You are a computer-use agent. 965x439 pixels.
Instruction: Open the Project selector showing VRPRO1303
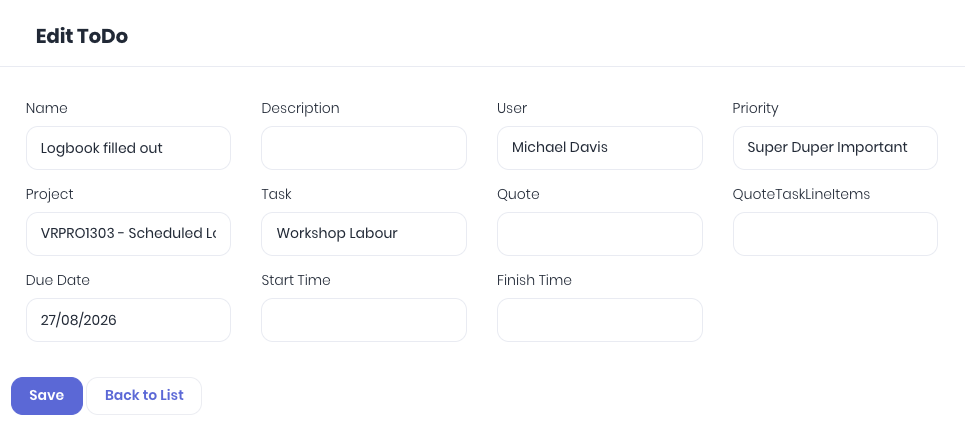click(128, 234)
